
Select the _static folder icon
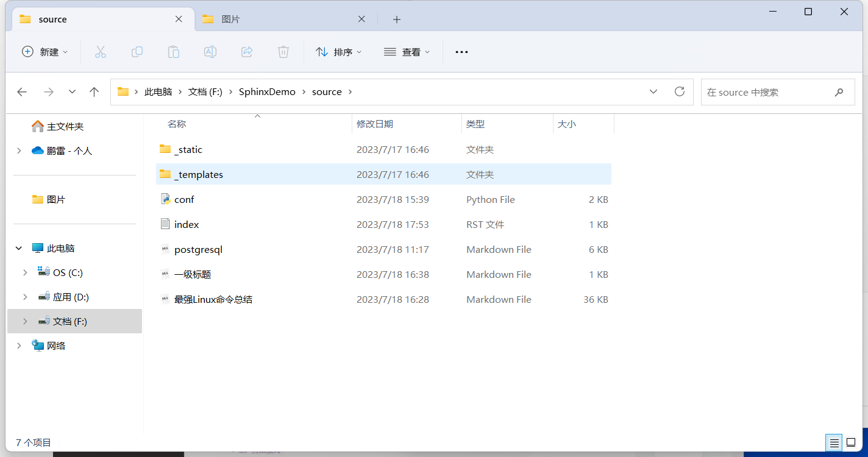(165, 149)
